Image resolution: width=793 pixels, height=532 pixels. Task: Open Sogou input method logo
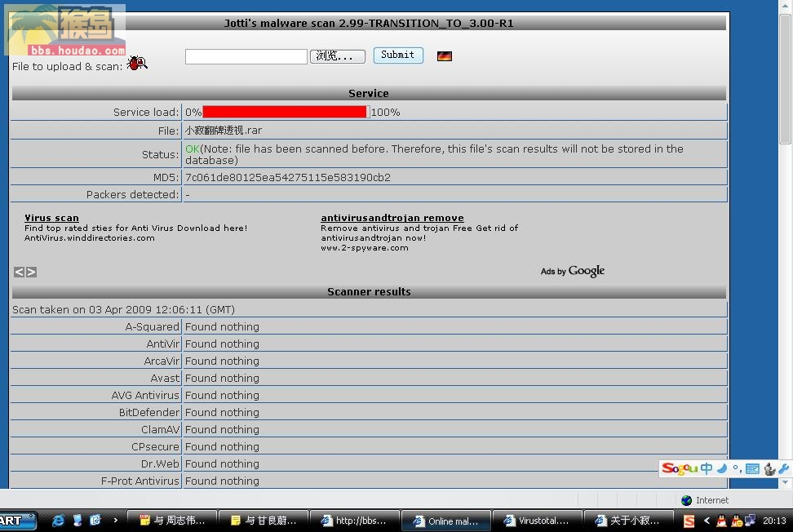(680, 469)
